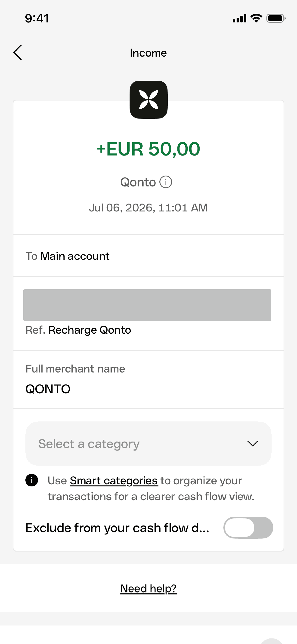Image resolution: width=297 pixels, height=644 pixels.
Task: Tap the Jul 06, 2026, 11:01 AM date
Action: coord(148,208)
